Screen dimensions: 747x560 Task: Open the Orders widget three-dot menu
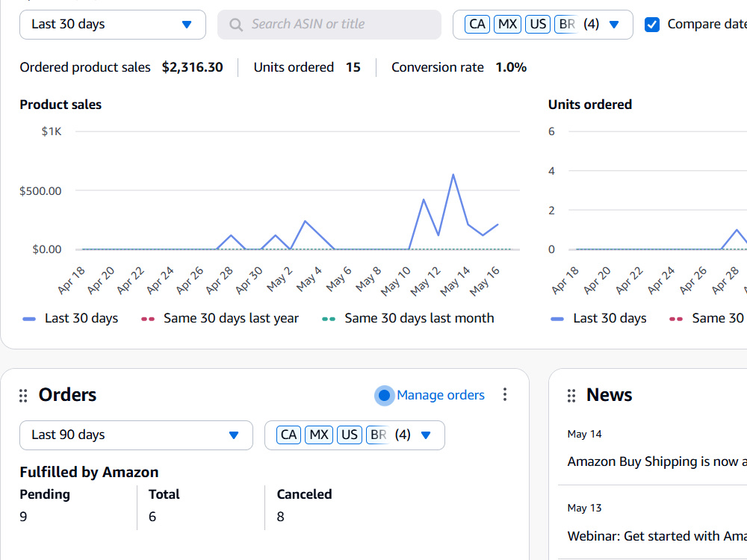point(504,394)
